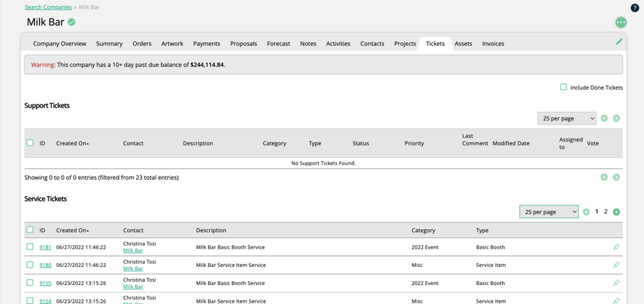Check the box for ticket 9154

30,301
